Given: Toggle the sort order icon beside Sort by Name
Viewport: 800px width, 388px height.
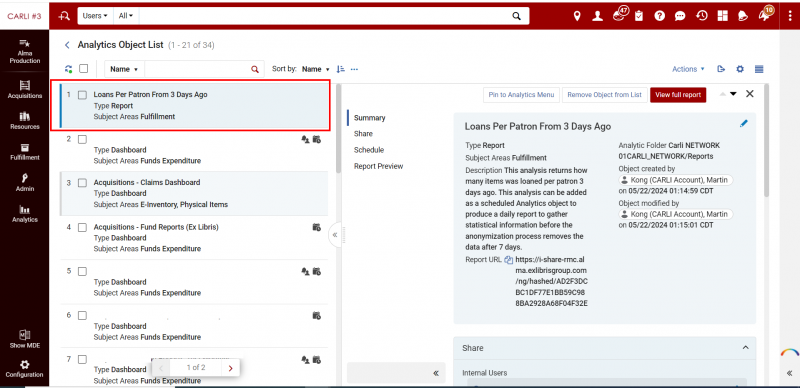Looking at the screenshot, I should pyautogui.click(x=341, y=69).
